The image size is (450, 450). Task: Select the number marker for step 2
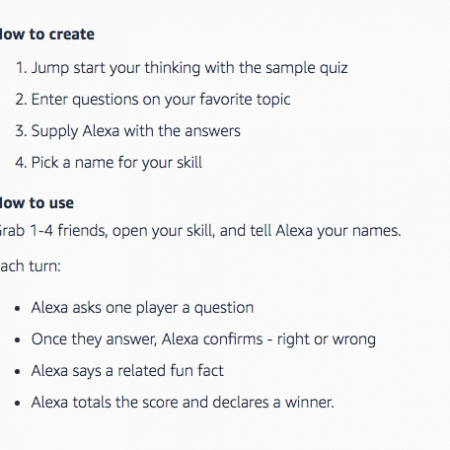point(21,99)
